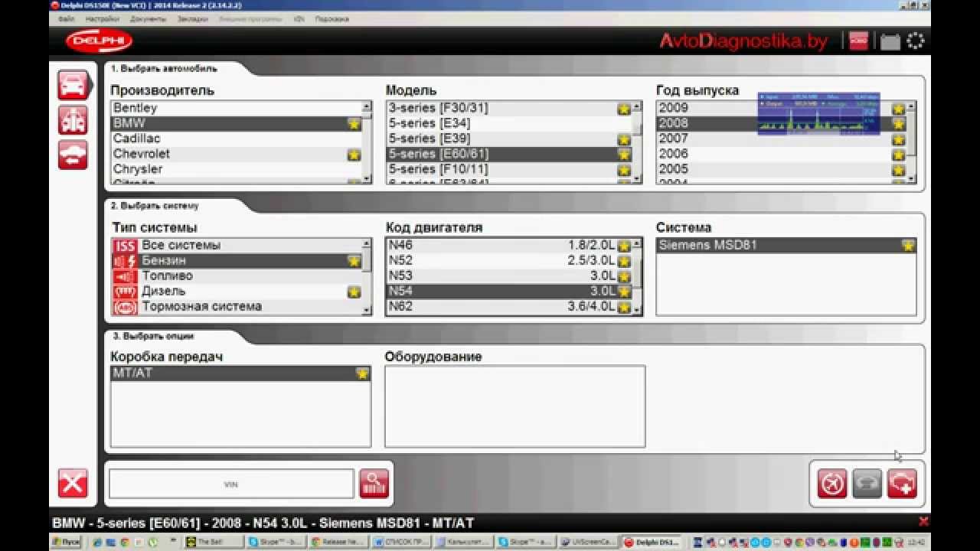
Task: Open the Закладки menu
Action: 192,18
